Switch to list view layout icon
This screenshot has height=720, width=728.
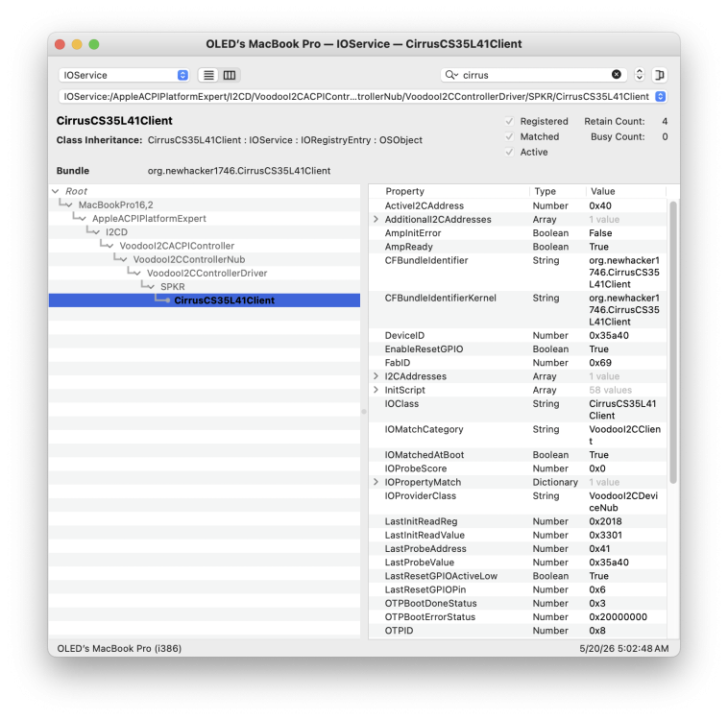[x=209, y=75]
